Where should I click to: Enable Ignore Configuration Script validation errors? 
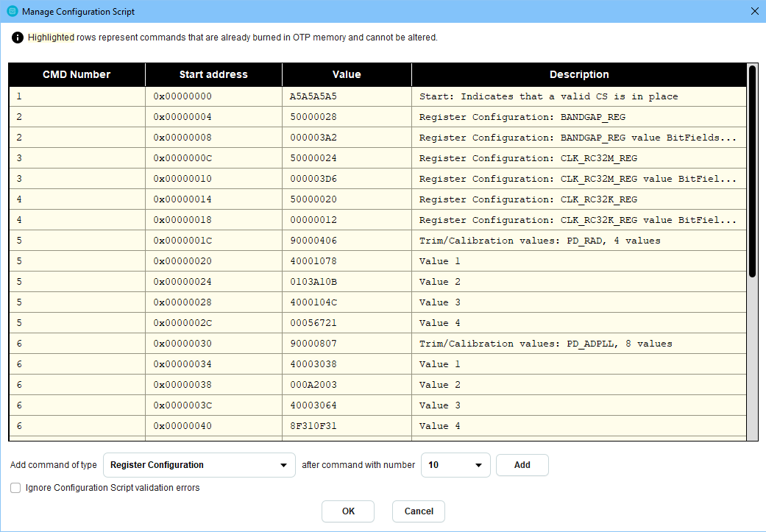[15, 488]
